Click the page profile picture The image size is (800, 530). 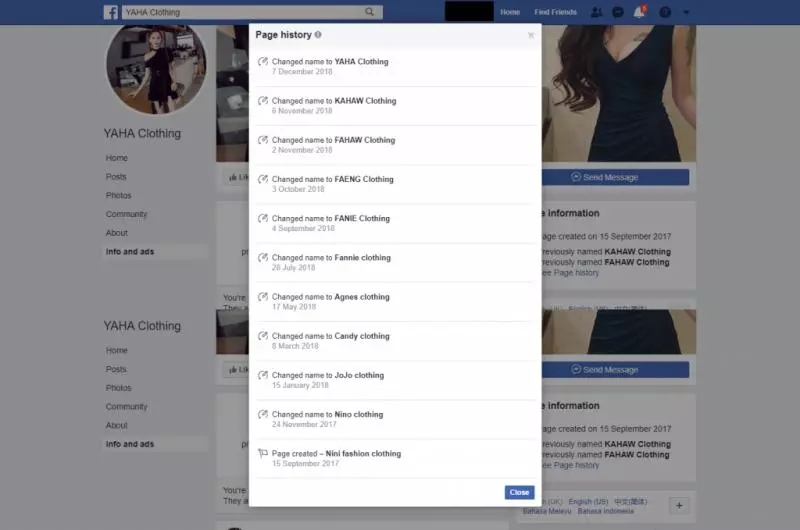point(156,66)
